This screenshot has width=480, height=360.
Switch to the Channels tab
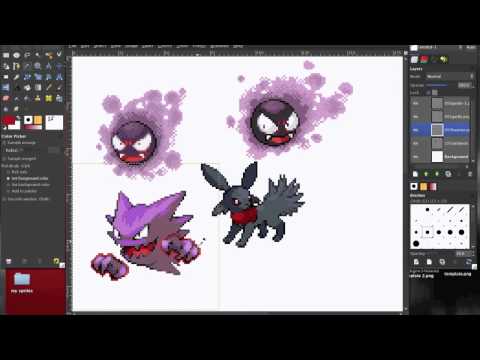424,60
